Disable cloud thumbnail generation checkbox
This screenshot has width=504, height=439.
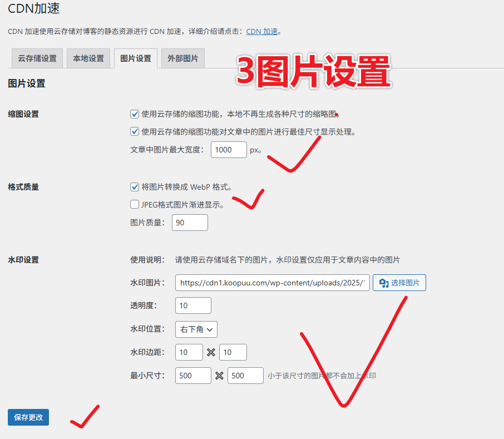pos(135,114)
